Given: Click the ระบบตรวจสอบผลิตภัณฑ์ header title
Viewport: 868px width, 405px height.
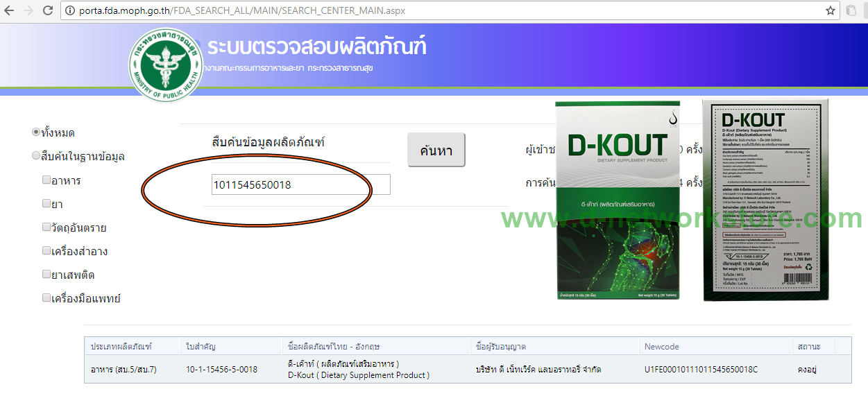Looking at the screenshot, I should pyautogui.click(x=316, y=46).
